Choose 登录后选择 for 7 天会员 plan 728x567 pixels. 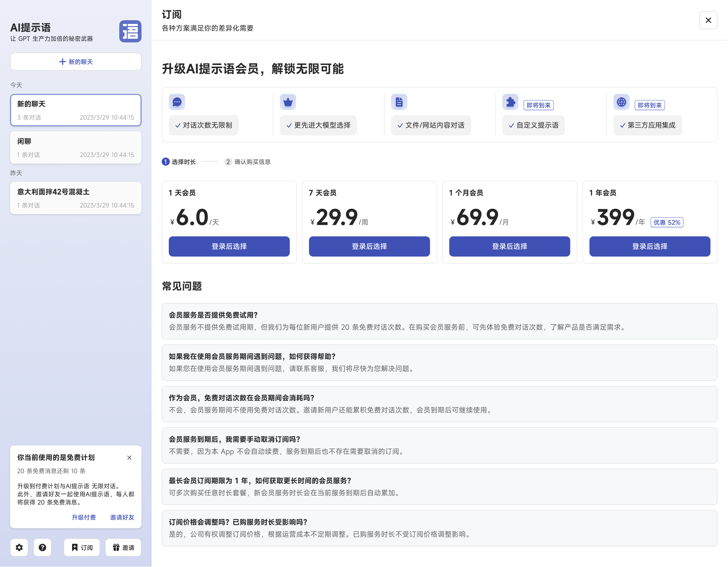[x=370, y=246]
